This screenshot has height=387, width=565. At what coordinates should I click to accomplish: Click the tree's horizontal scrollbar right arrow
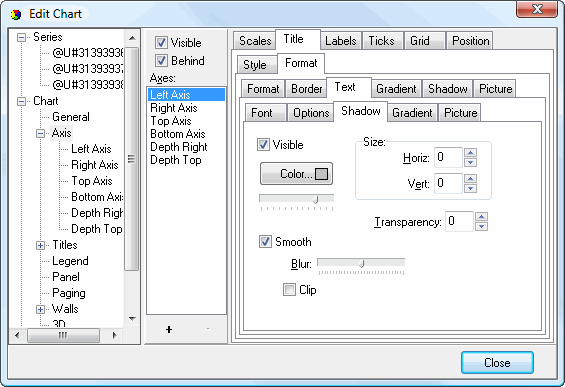pyautogui.click(x=115, y=335)
